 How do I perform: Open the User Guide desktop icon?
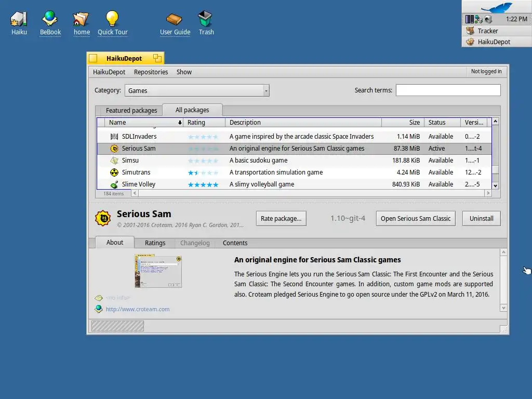click(175, 19)
